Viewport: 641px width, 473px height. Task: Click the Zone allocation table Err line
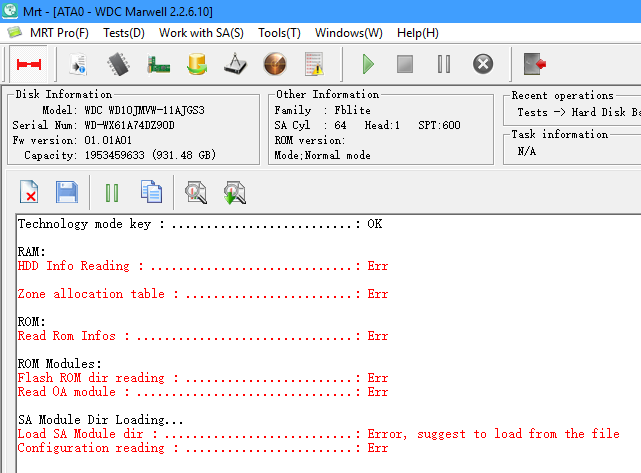[203, 294]
